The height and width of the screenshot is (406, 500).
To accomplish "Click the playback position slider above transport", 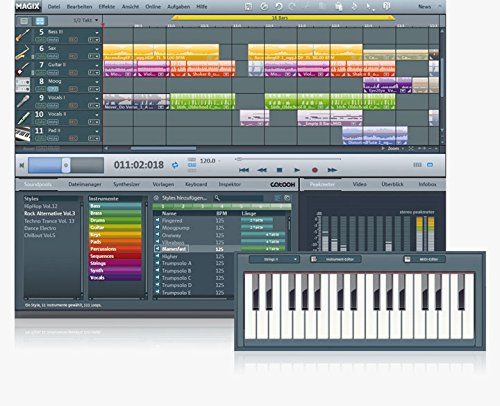I will click(239, 159).
